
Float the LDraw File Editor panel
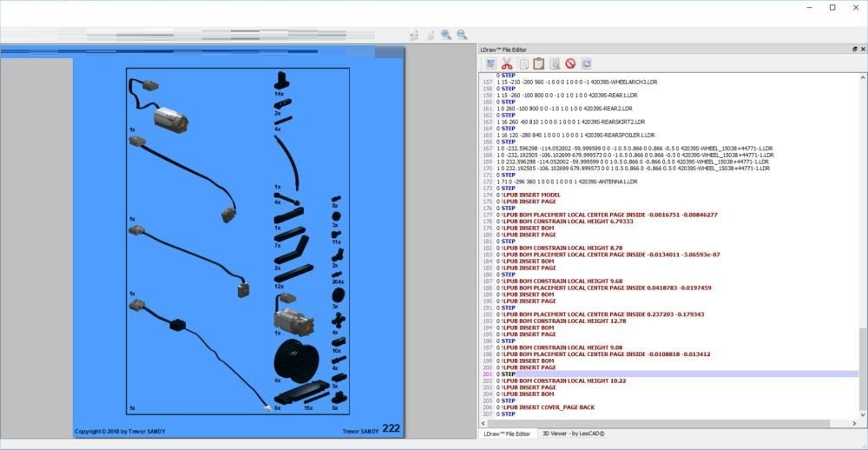click(855, 50)
